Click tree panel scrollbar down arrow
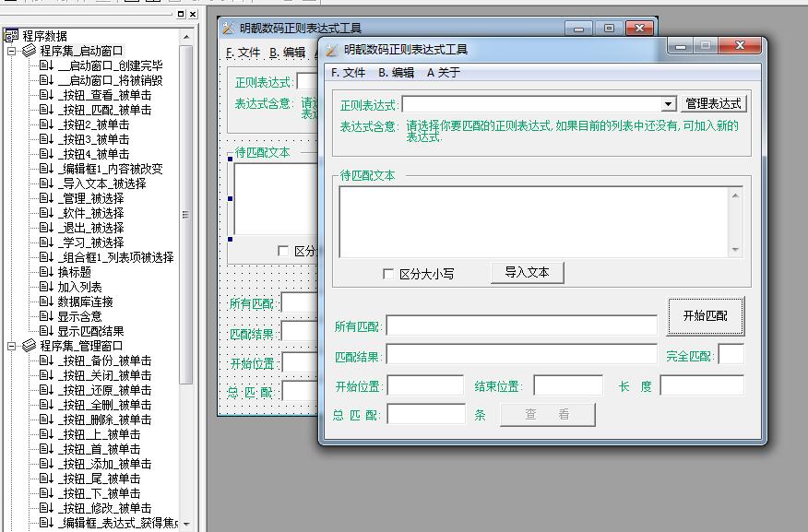The image size is (808, 532). click(186, 524)
